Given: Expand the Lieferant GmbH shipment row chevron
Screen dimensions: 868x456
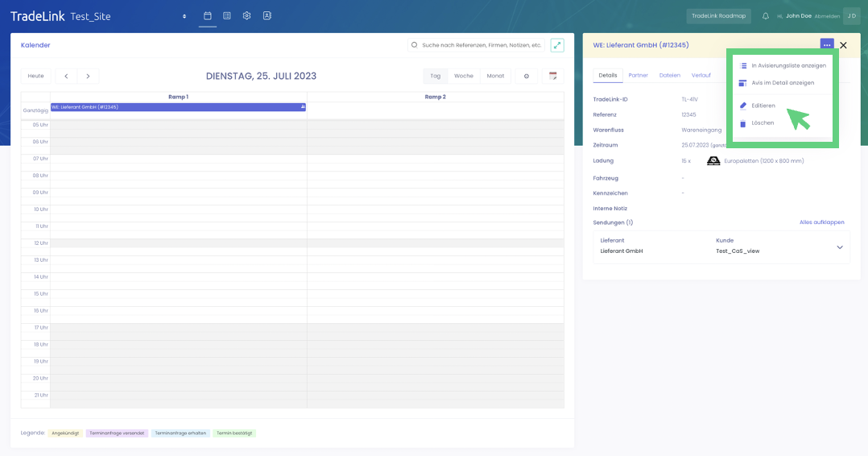Looking at the screenshot, I should (x=840, y=247).
